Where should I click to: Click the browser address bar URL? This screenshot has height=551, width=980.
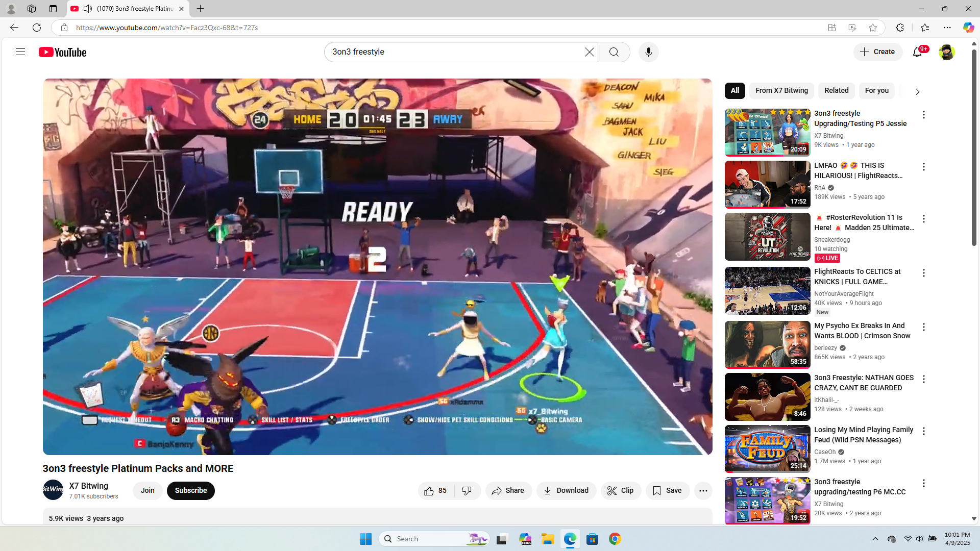point(167,28)
